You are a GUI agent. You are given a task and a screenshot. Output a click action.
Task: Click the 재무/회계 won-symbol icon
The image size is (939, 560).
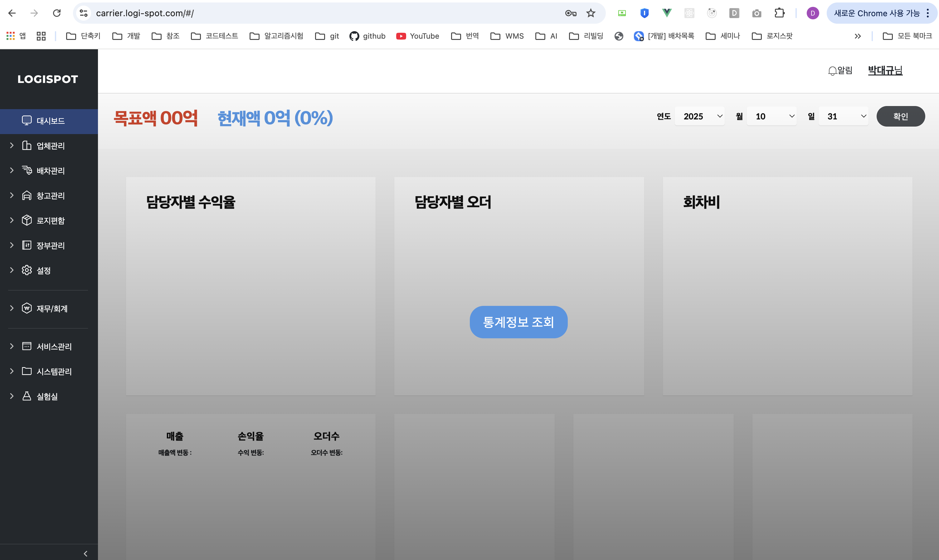pos(27,308)
